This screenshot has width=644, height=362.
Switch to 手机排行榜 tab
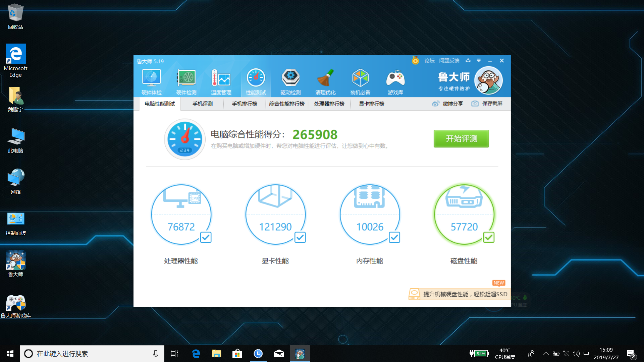coord(245,104)
